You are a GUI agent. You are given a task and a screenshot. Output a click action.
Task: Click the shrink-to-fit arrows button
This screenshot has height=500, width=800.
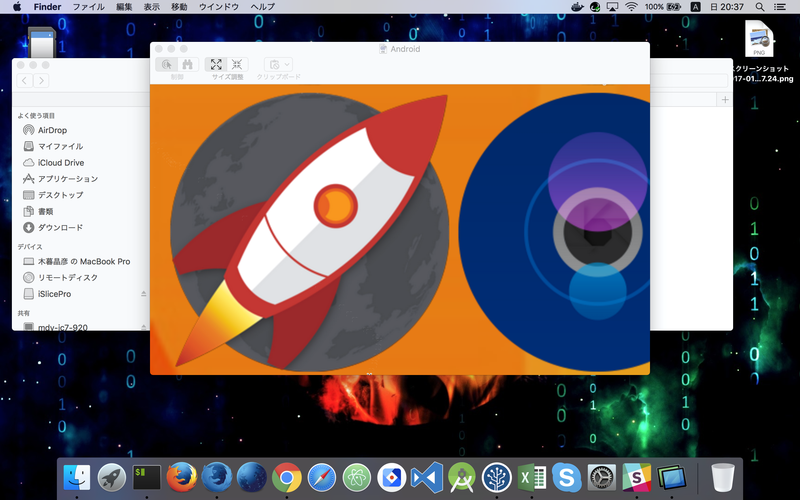point(237,64)
